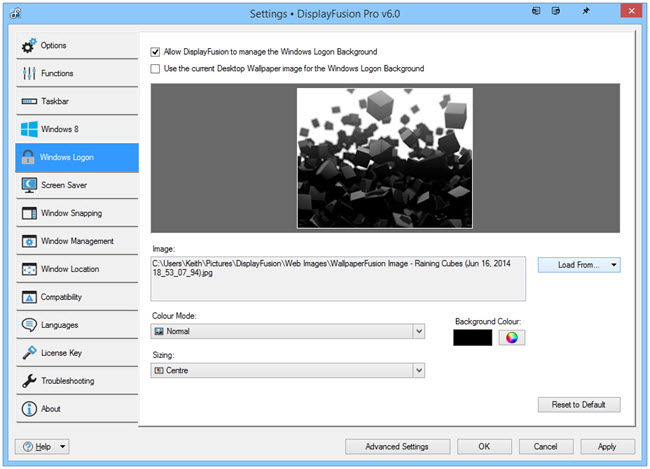Click the Taskbar icon in sidebar
650x469 pixels.
29,101
